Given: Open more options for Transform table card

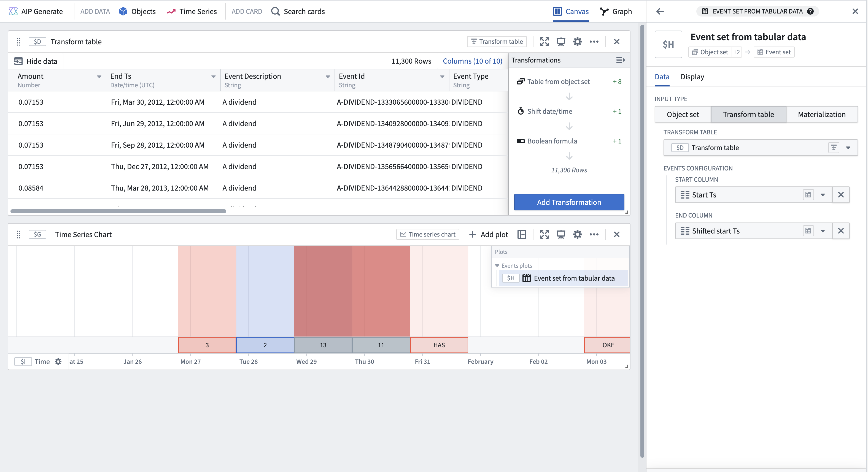Looking at the screenshot, I should (594, 42).
